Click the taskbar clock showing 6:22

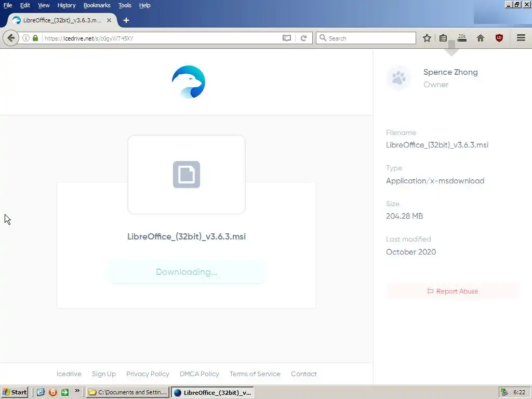pyautogui.click(x=519, y=392)
